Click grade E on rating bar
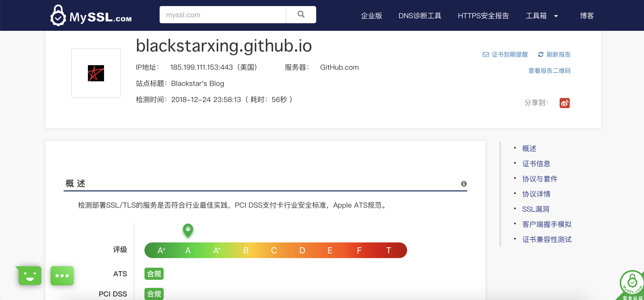This screenshot has height=300, width=644. pyautogui.click(x=330, y=251)
